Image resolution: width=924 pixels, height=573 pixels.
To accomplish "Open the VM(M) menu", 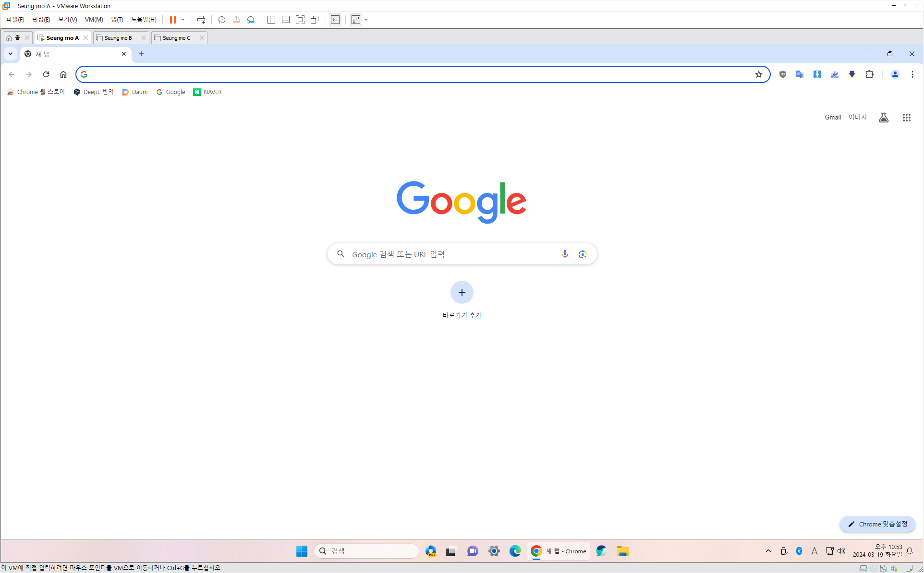I will click(94, 20).
